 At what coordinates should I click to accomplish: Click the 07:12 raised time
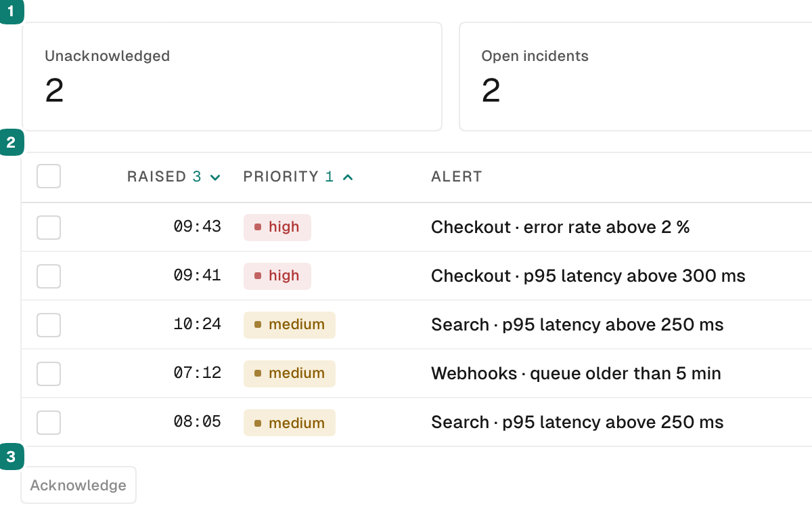(x=198, y=373)
